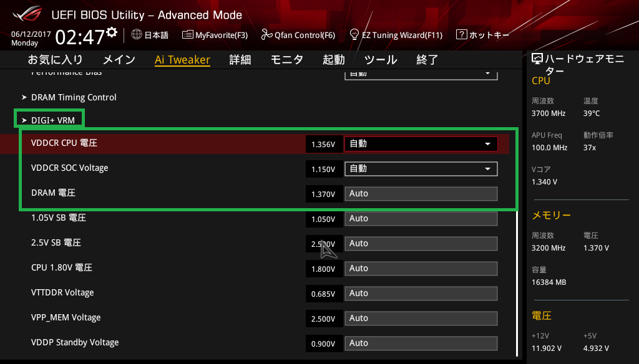Launch EZ Tuning Wizard lightbulb icon
This screenshot has height=364, width=639.
[354, 35]
